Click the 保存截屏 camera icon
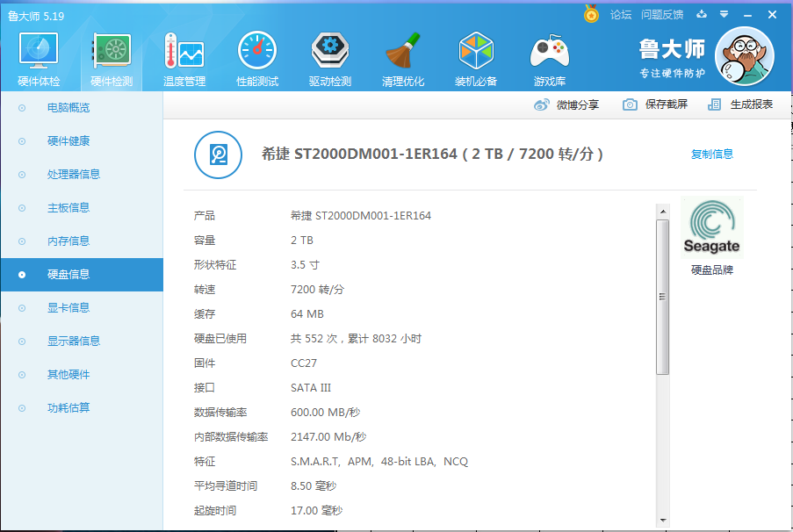The height and width of the screenshot is (532, 793). [x=630, y=104]
